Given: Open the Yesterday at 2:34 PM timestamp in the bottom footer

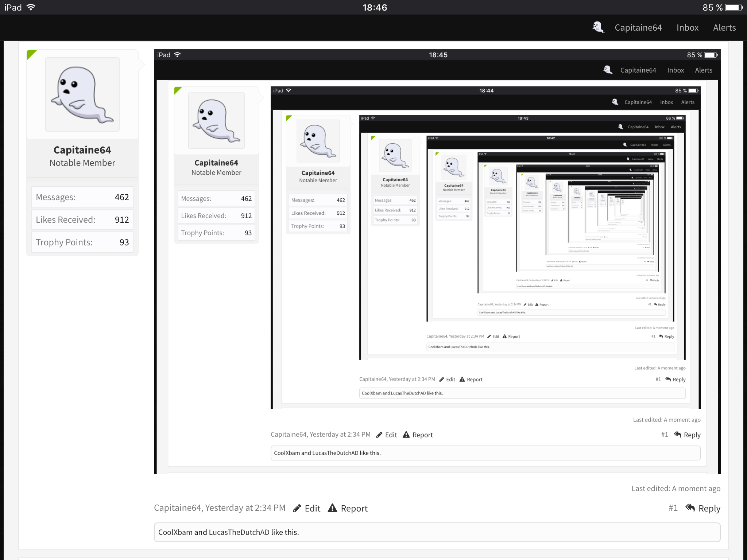Looking at the screenshot, I should (245, 508).
